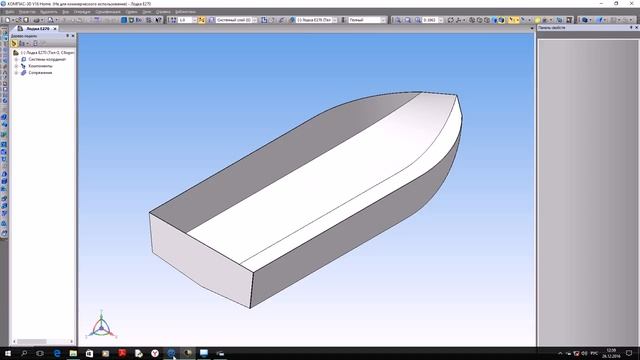Enable the Shaded with edges display mode

[x=501, y=20]
